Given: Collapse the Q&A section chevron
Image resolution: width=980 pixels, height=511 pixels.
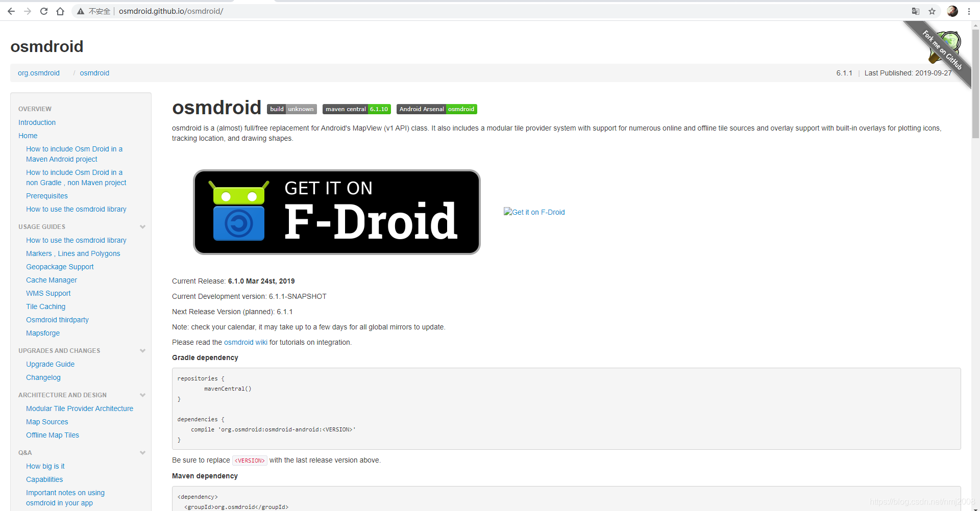Looking at the screenshot, I should (142, 453).
